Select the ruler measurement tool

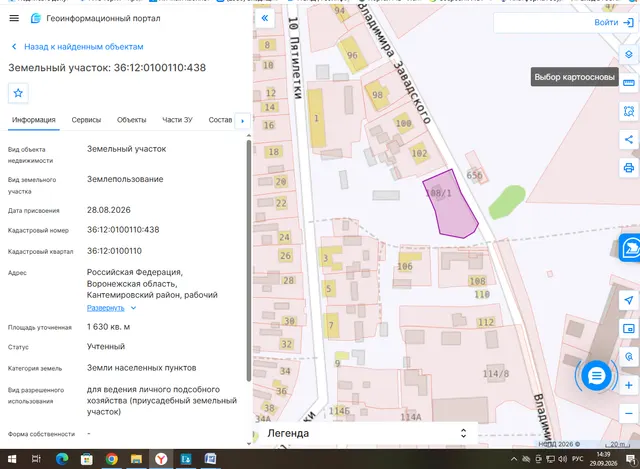coord(629,83)
